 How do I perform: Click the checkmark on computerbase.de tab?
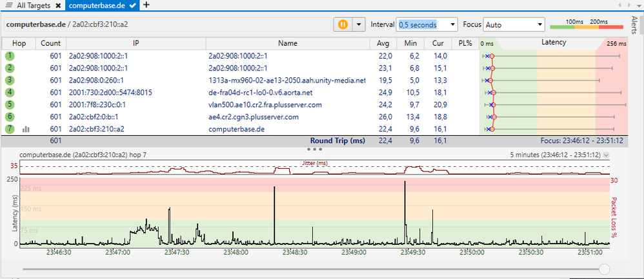pyautogui.click(x=132, y=5)
